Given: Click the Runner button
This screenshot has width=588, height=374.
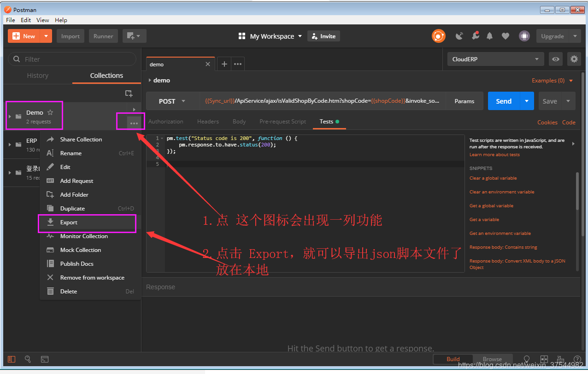Looking at the screenshot, I should point(103,36).
